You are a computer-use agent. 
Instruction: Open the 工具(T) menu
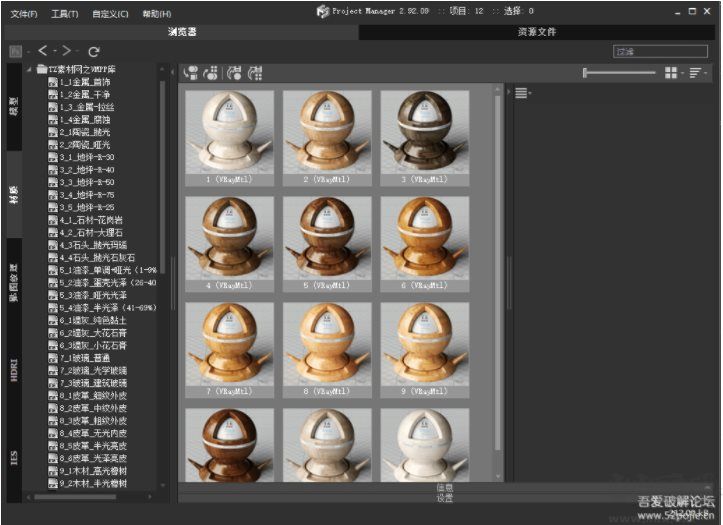(x=64, y=14)
